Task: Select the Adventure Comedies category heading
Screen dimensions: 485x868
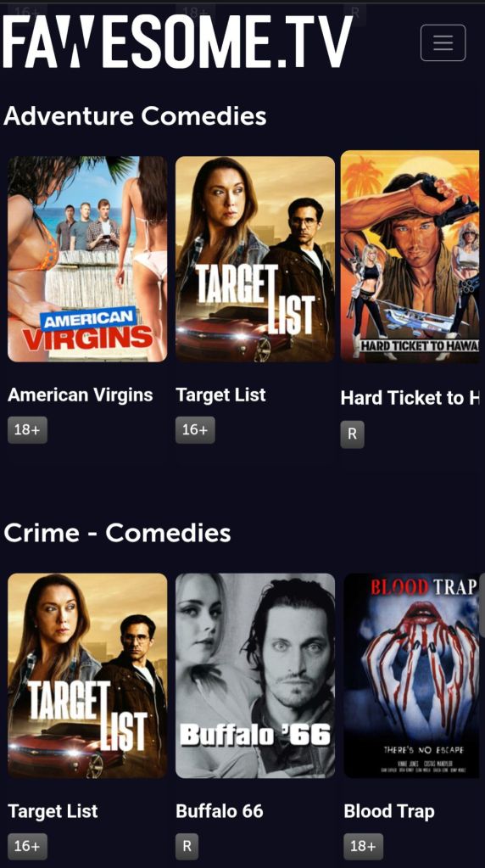Action: tap(135, 115)
